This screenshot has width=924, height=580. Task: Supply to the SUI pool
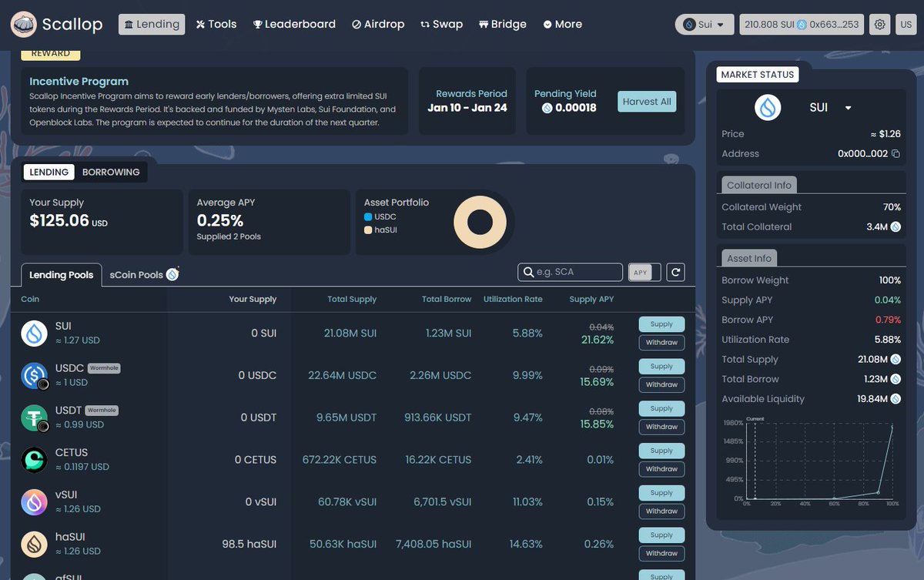point(661,324)
